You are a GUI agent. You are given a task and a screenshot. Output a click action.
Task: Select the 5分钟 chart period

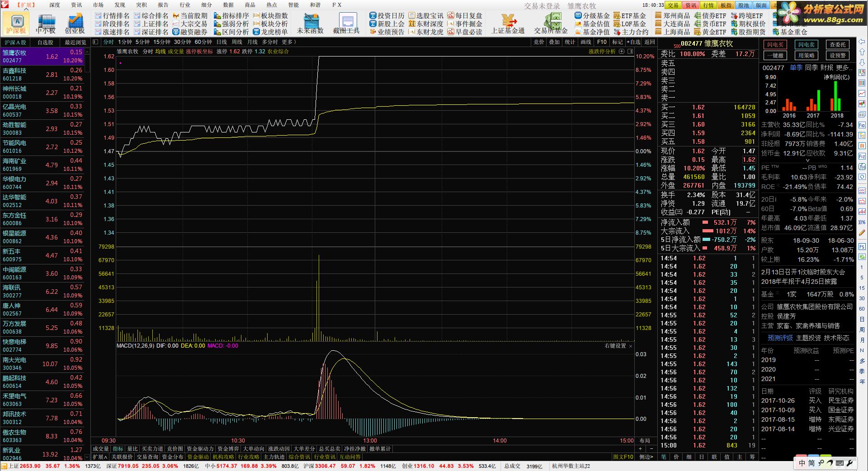[x=142, y=42]
